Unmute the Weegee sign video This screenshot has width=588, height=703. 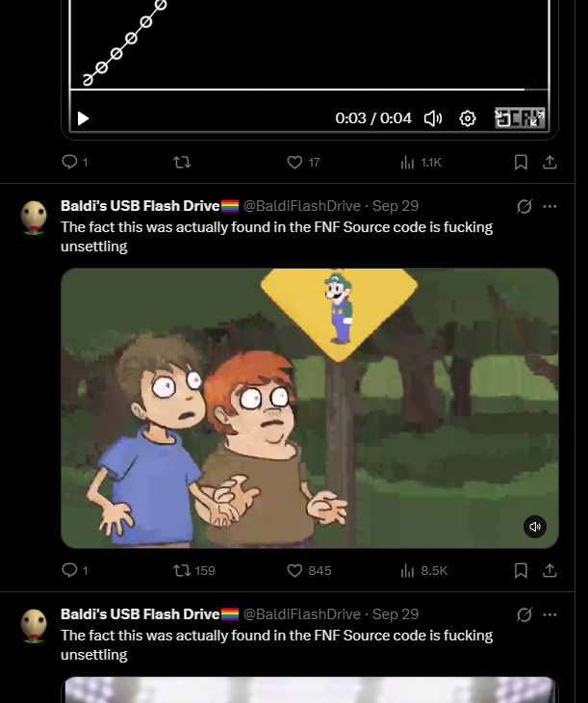coord(535,527)
